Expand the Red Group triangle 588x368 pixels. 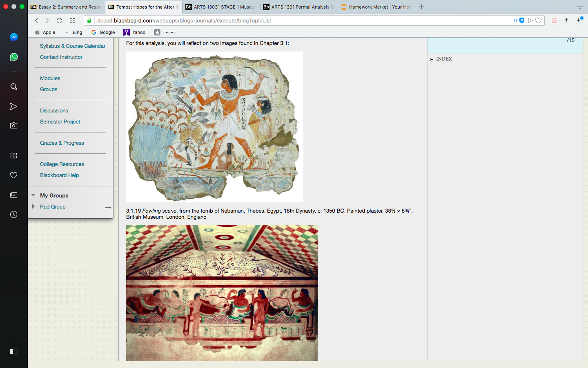[33, 206]
